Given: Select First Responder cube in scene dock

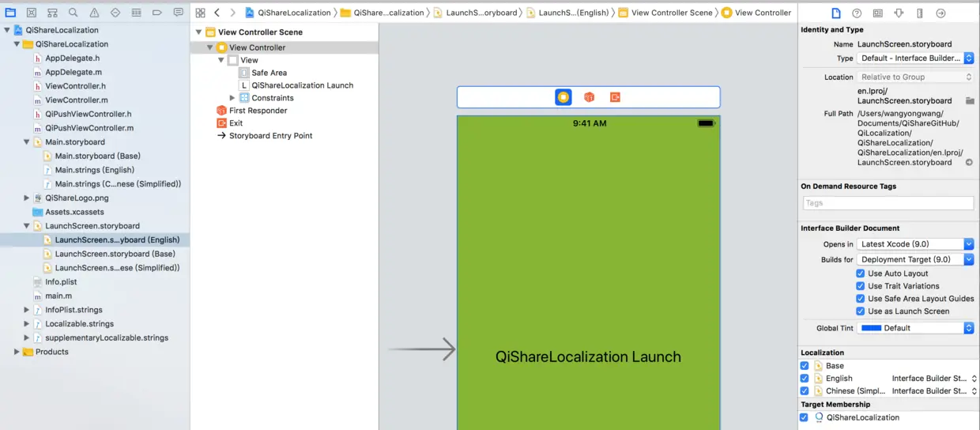Looking at the screenshot, I should [x=589, y=97].
